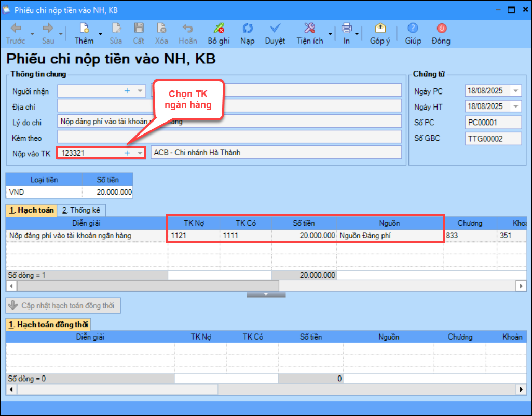
Task: Expand the Trước dropdown arrow
Action: [32, 34]
